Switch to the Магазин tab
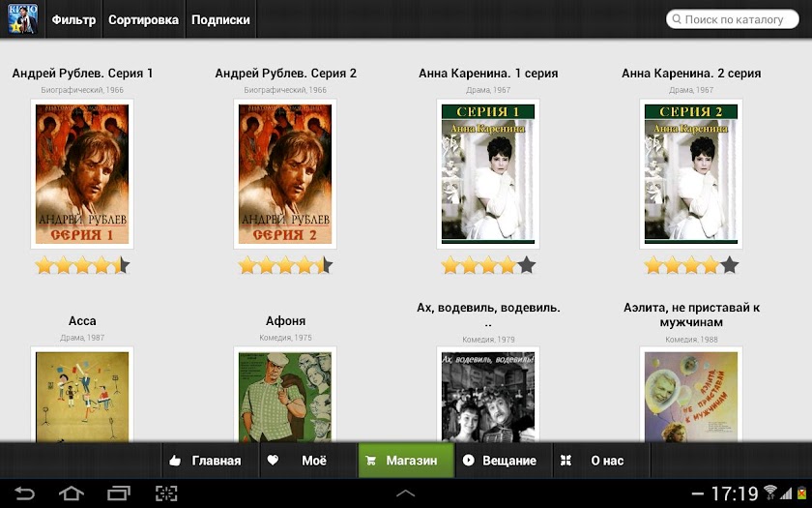This screenshot has width=812, height=508. coord(406,461)
